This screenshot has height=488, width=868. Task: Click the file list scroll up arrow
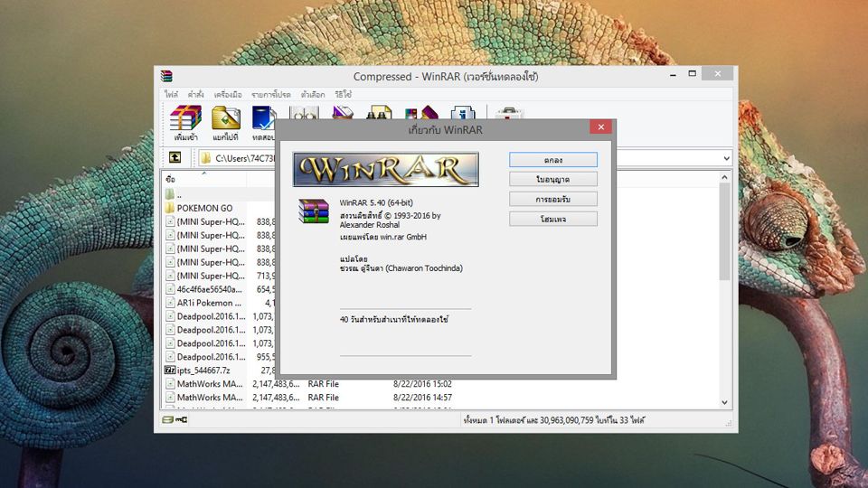[x=724, y=177]
